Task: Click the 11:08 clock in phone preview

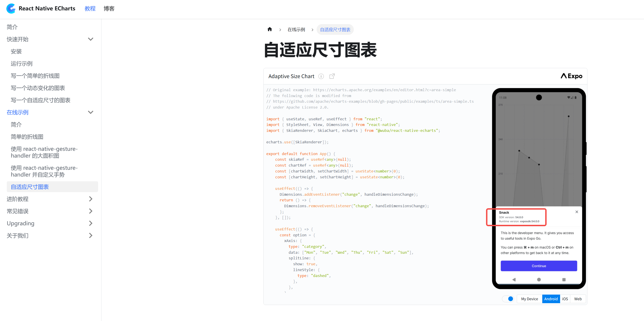Action: 502,98
